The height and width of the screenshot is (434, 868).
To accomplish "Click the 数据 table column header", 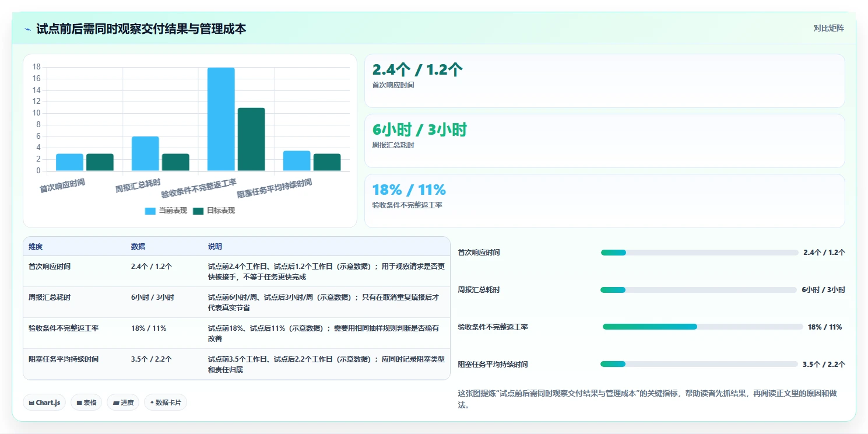I will 138,247.
